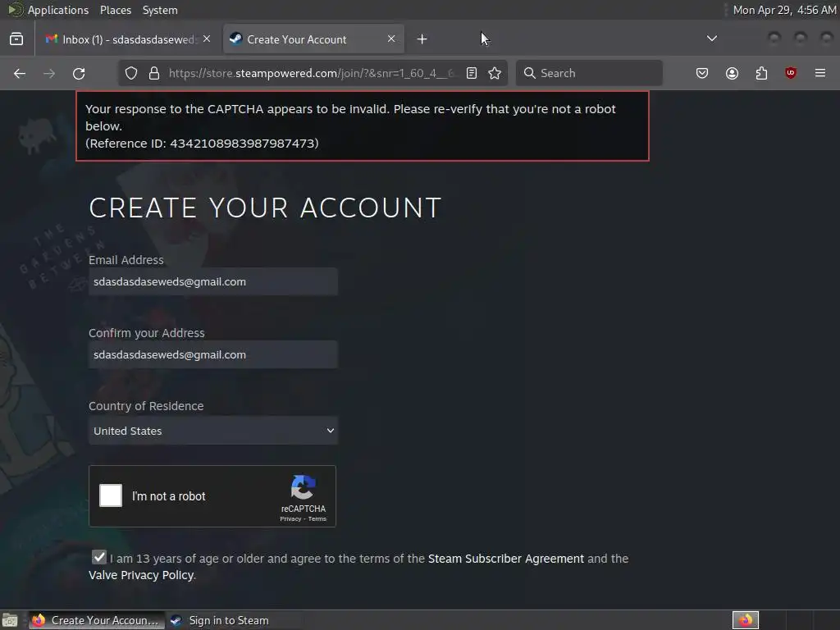Click the browser Forward arrow
Image resolution: width=840 pixels, height=630 pixels.
point(49,73)
